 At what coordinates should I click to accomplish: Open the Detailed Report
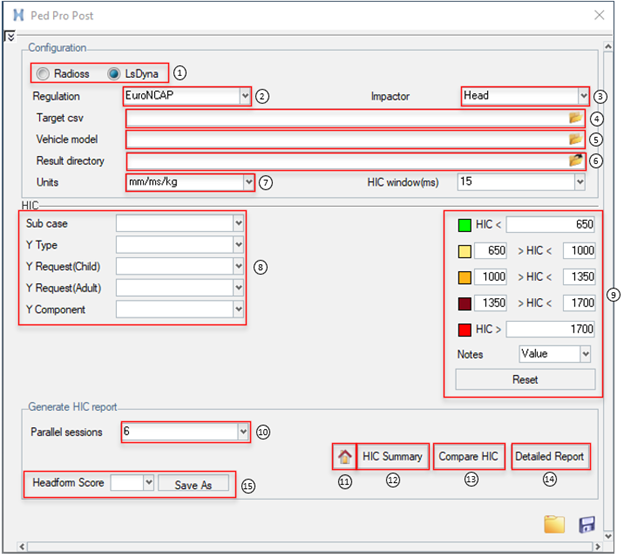[x=549, y=457]
